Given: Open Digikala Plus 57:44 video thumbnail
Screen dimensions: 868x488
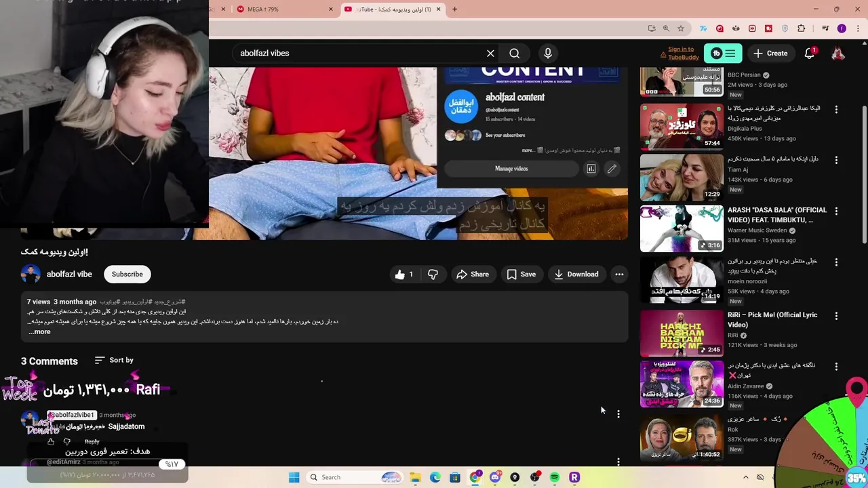Looking at the screenshot, I should pos(682,127).
